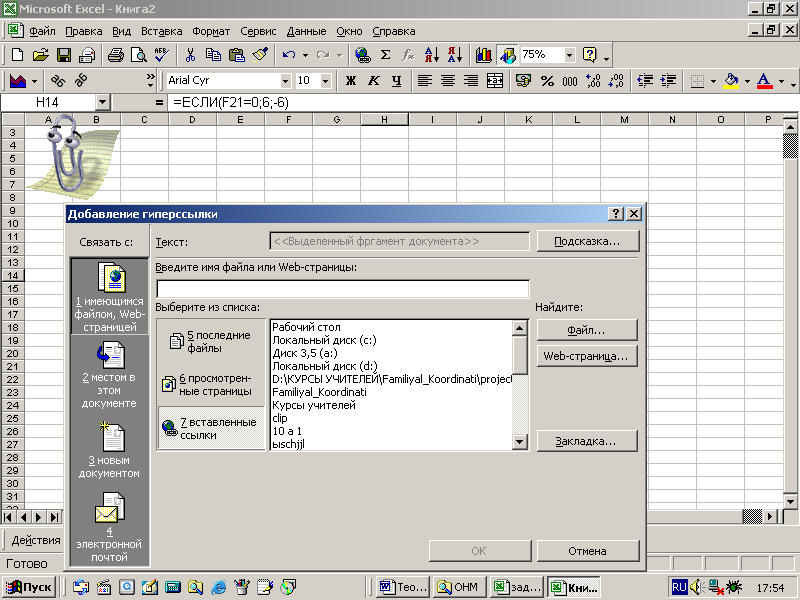
Task: Click the Web-страница... button
Action: (587, 356)
